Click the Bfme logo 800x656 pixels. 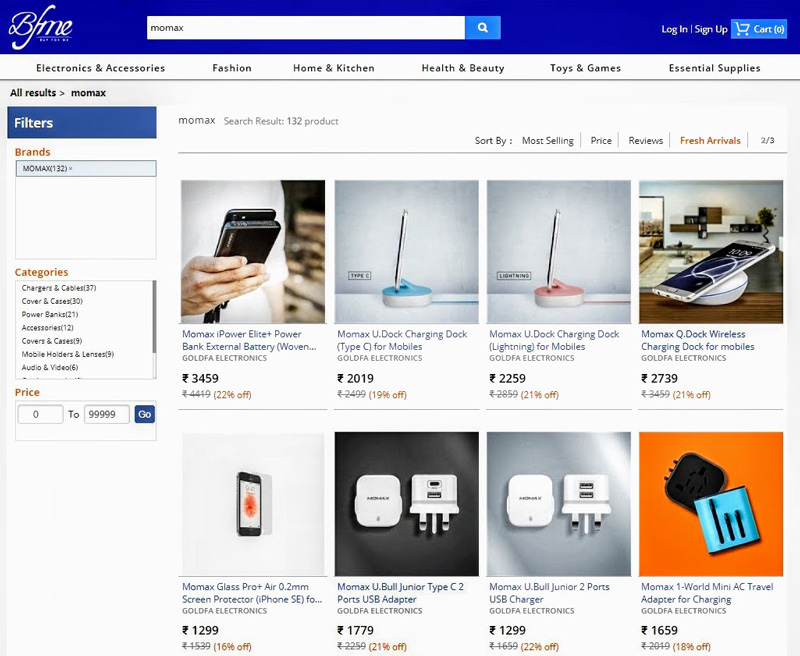(x=41, y=27)
